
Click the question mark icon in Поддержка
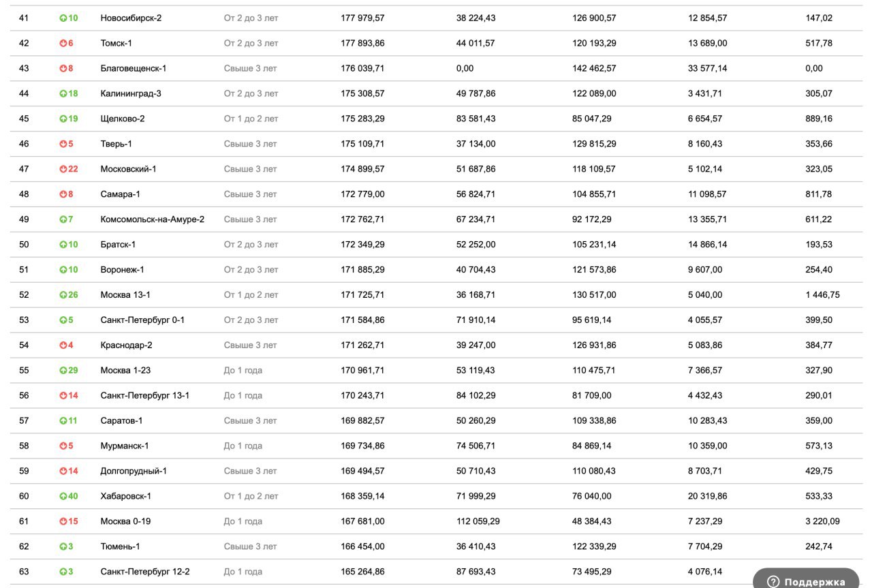(773, 582)
